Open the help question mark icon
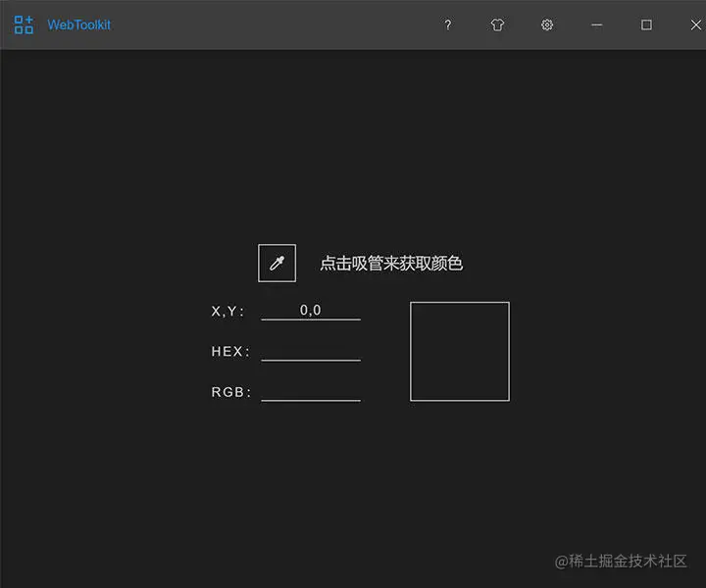Image resolution: width=706 pixels, height=588 pixels. (447, 24)
